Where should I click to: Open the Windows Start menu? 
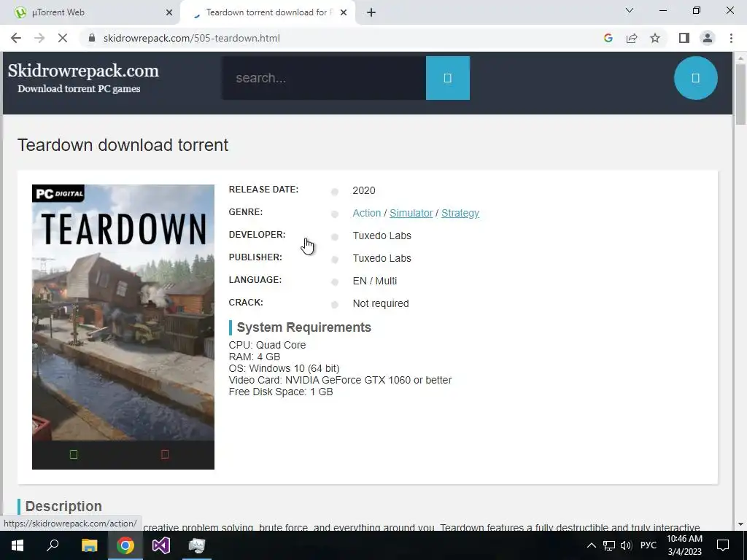click(x=18, y=545)
